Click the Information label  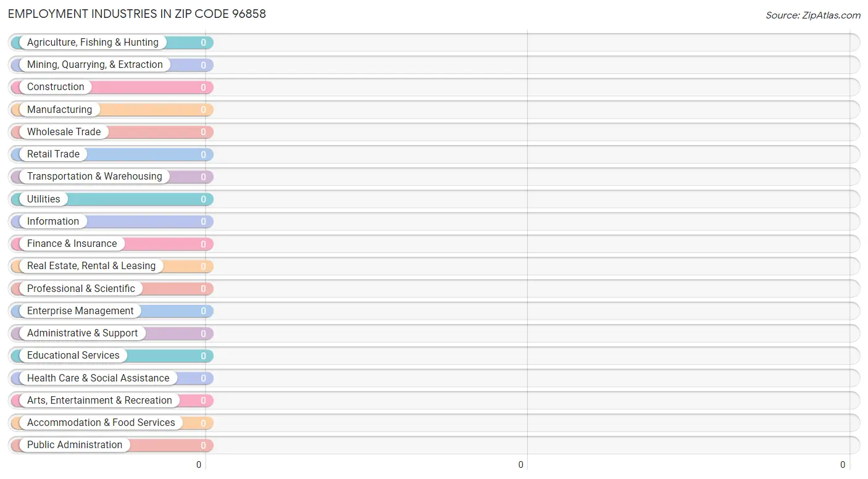[53, 222]
